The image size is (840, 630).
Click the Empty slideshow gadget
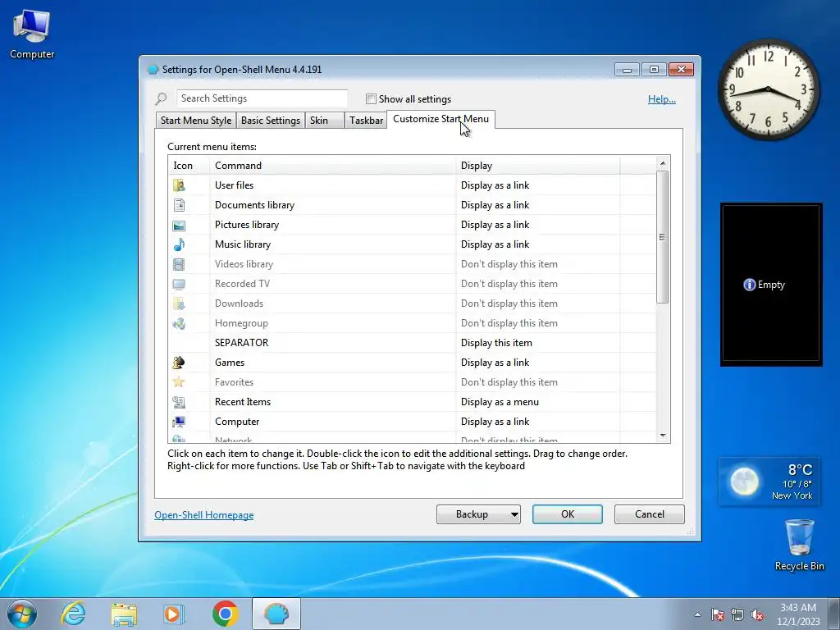click(771, 285)
